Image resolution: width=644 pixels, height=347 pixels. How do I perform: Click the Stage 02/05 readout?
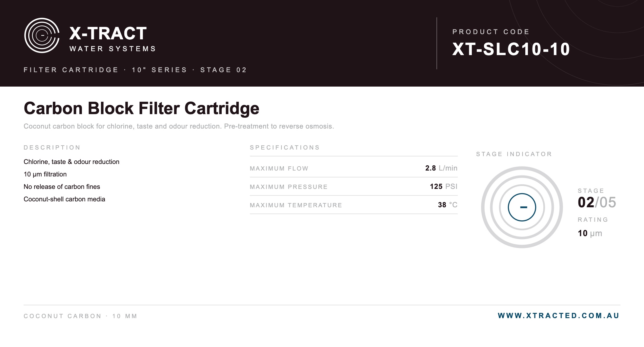[597, 202]
